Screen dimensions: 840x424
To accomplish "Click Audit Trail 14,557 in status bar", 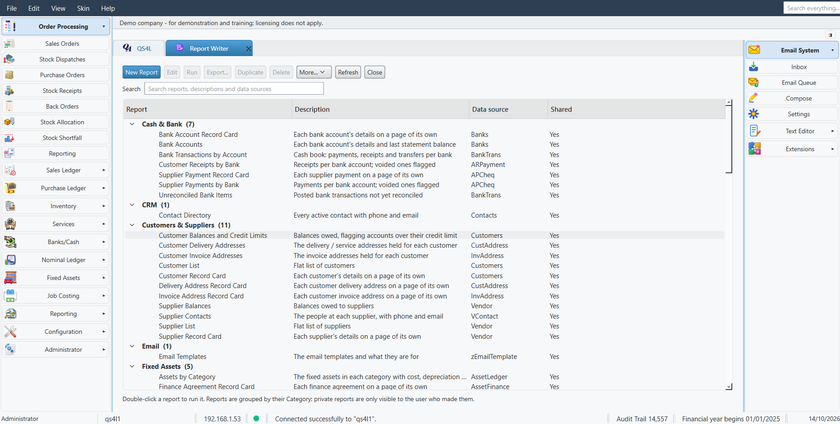I will tap(642, 419).
